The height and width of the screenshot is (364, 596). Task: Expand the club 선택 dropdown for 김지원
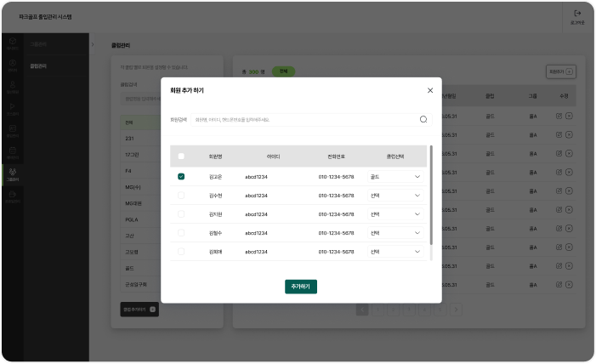[x=395, y=214]
